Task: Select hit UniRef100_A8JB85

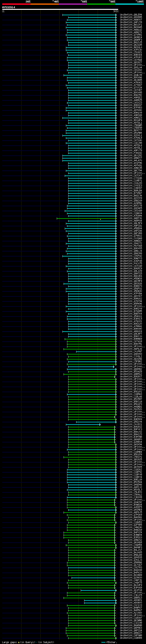Action: coord(131,80)
